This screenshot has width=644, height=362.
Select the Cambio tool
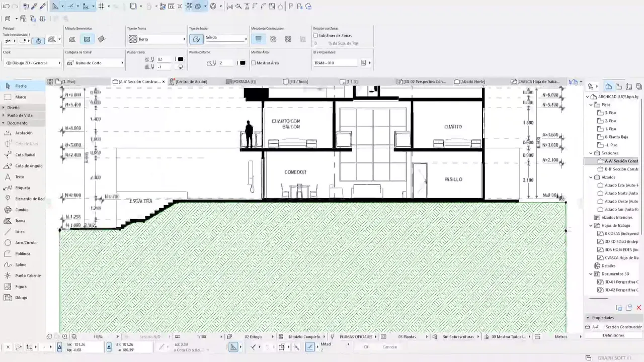pos(23,210)
